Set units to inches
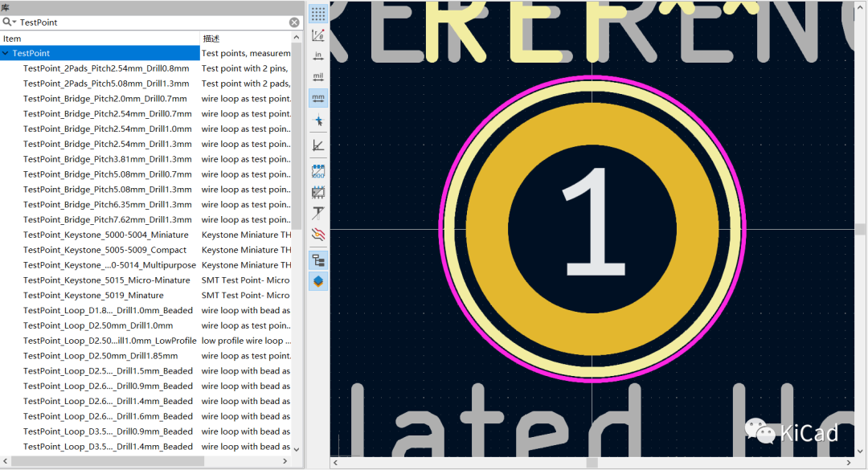Image resolution: width=868 pixels, height=470 pixels. point(318,56)
